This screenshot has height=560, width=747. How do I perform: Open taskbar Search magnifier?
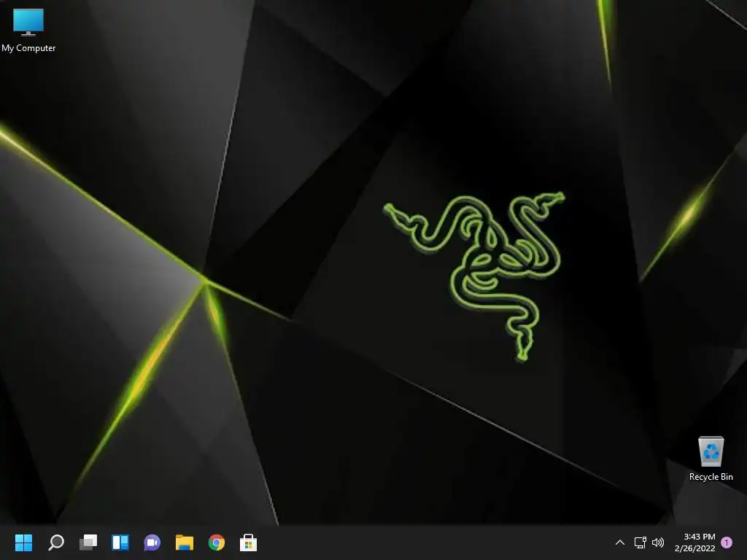(x=56, y=542)
